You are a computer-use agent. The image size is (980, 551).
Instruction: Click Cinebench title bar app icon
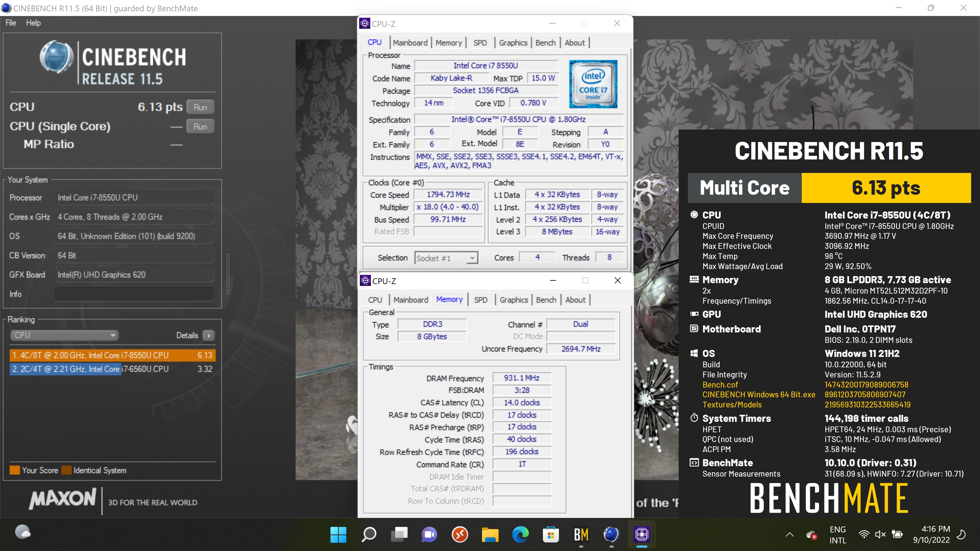point(6,8)
